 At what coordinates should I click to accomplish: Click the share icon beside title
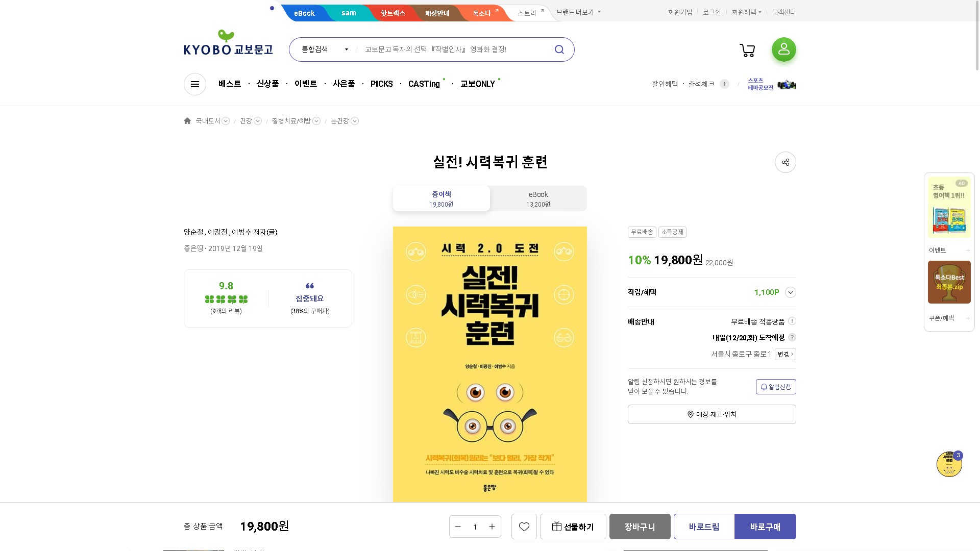[x=785, y=162]
